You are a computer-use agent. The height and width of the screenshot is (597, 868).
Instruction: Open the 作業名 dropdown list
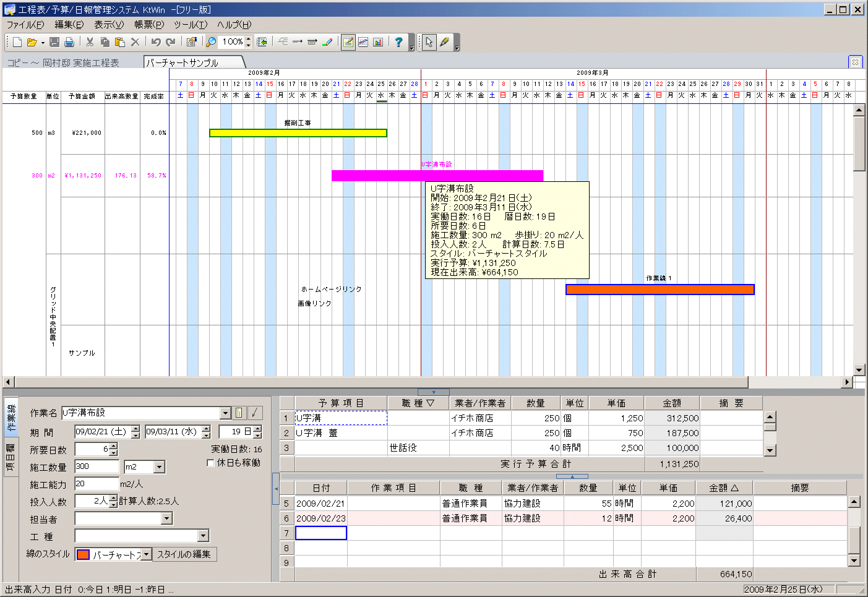225,413
